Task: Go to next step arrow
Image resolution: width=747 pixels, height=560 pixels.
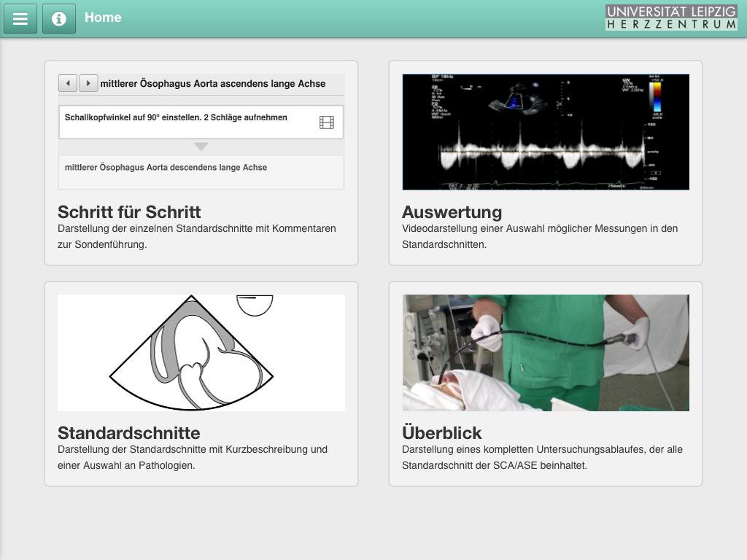Action: (x=88, y=83)
